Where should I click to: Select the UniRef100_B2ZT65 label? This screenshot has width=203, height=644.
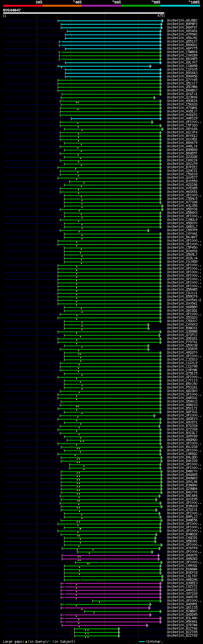tap(182, 632)
